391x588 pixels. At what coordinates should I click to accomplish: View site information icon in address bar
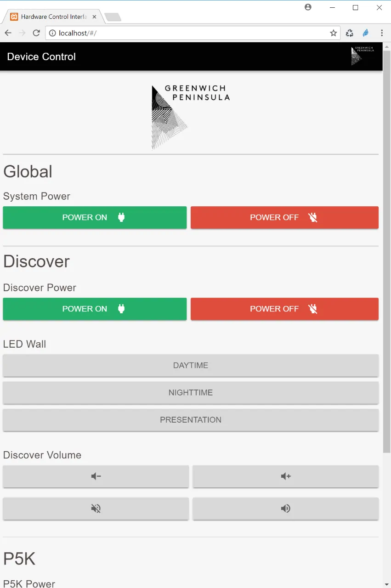tap(52, 33)
